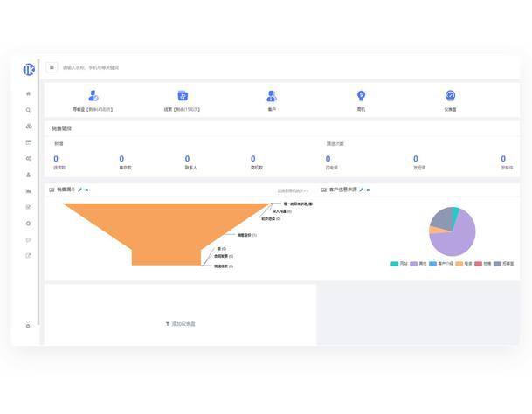The width and height of the screenshot is (532, 414).
Task: Click the sidebar bar chart statistics icon
Action: (x=28, y=190)
